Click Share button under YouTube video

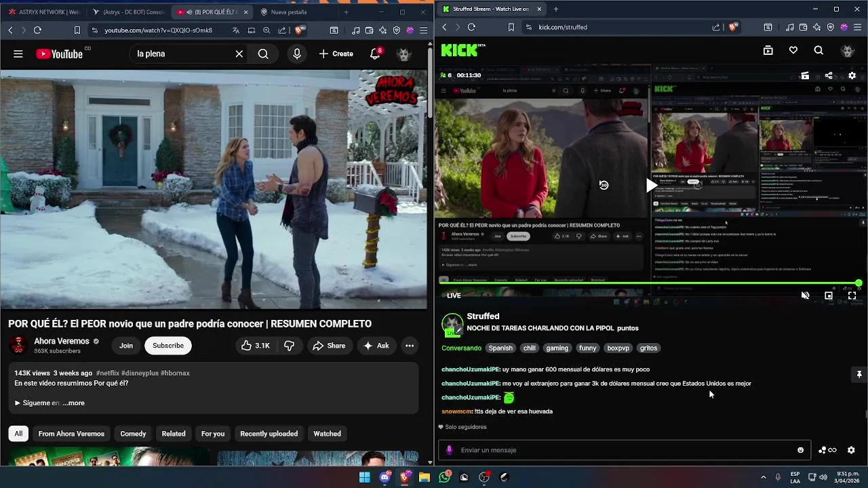(x=329, y=346)
